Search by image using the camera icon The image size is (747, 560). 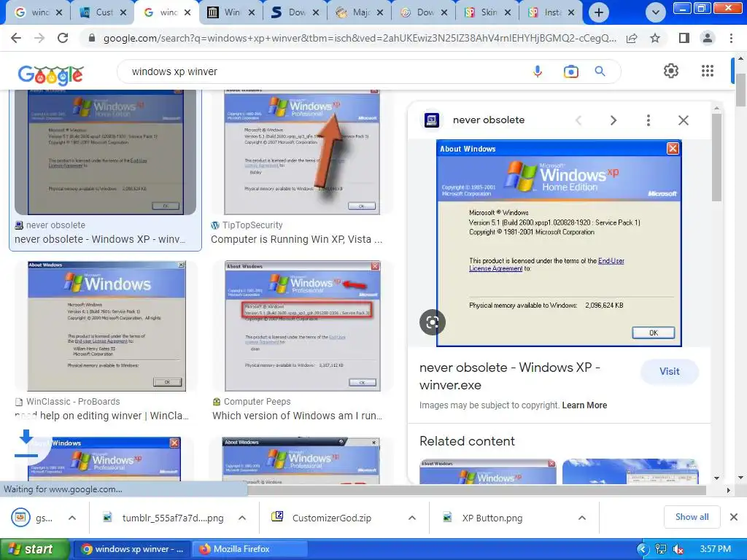[570, 71]
